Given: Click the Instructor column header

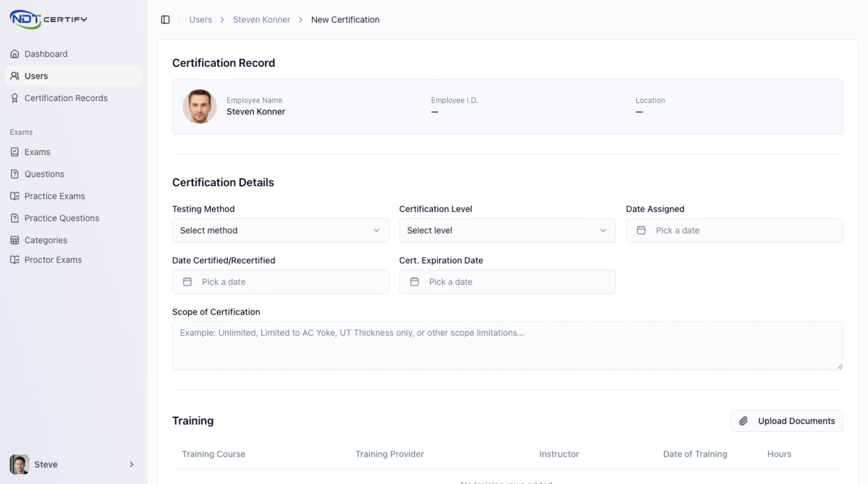Looking at the screenshot, I should tap(559, 454).
